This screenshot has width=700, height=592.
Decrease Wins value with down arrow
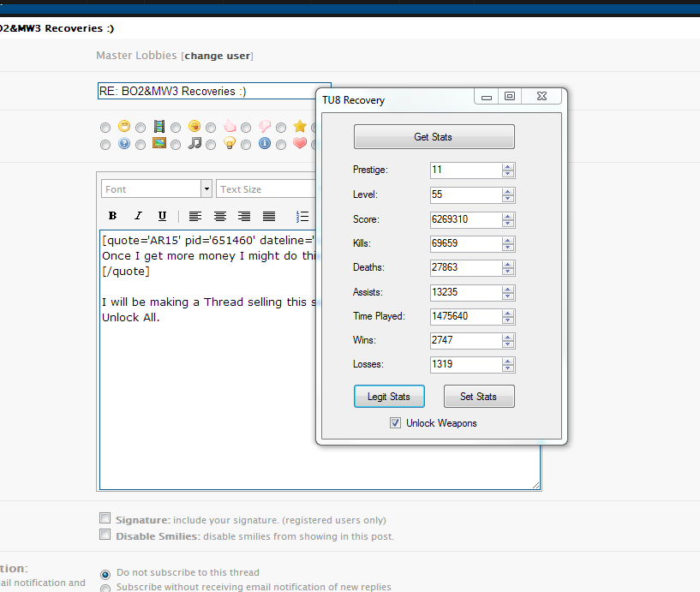507,344
